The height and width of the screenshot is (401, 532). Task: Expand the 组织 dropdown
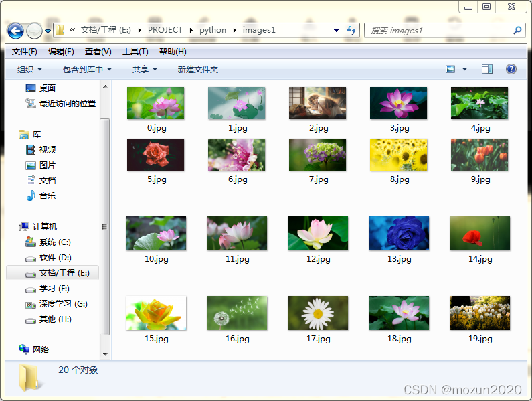pos(30,69)
